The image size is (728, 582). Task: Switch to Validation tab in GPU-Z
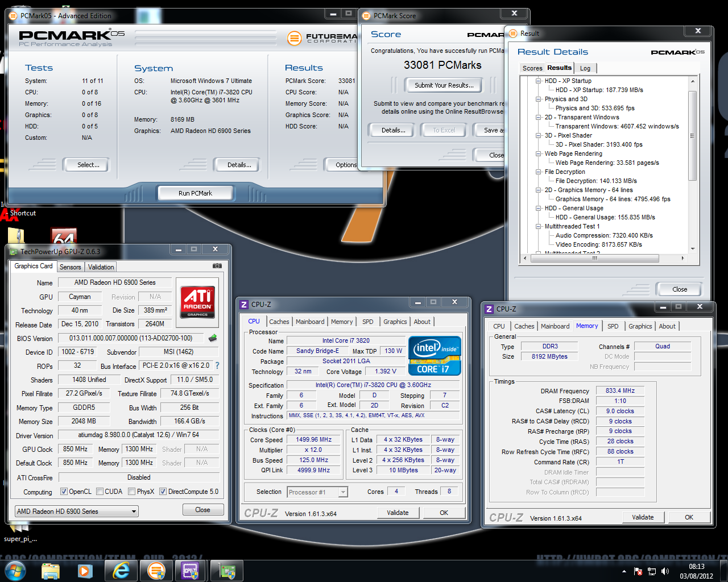101,267
